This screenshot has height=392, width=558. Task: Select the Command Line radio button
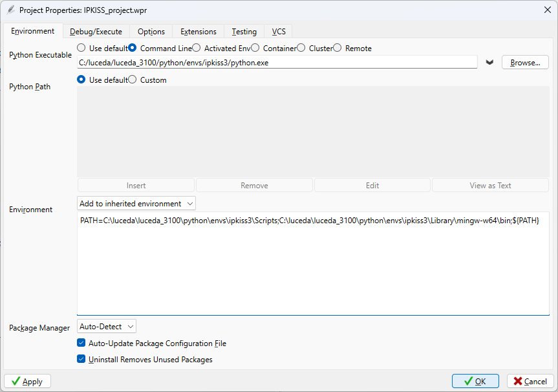[133, 48]
